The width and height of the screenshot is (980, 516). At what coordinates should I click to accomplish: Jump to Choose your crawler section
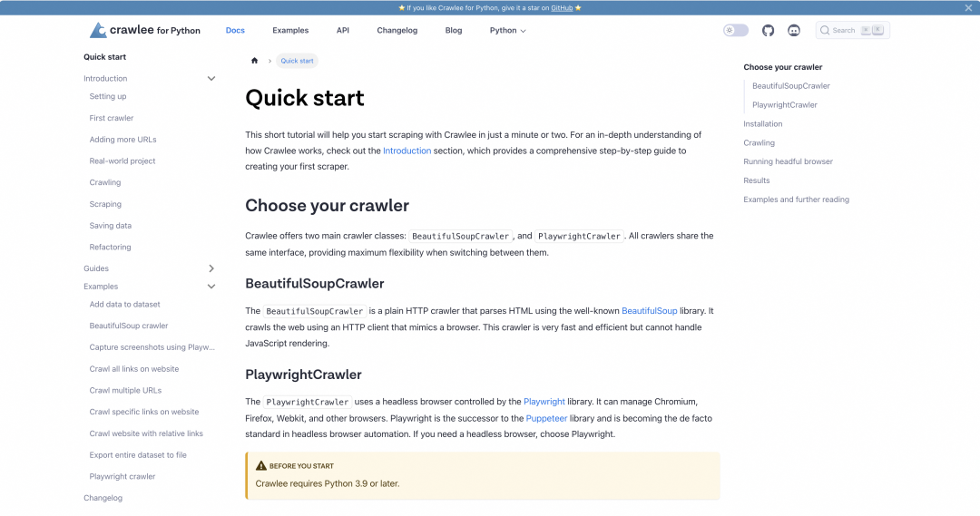[x=782, y=67]
